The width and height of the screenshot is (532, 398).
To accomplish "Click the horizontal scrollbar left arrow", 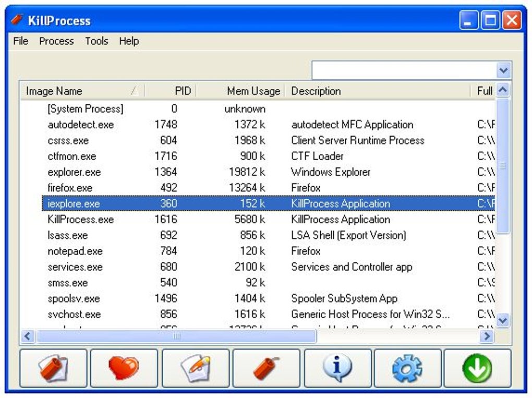I will (x=28, y=336).
